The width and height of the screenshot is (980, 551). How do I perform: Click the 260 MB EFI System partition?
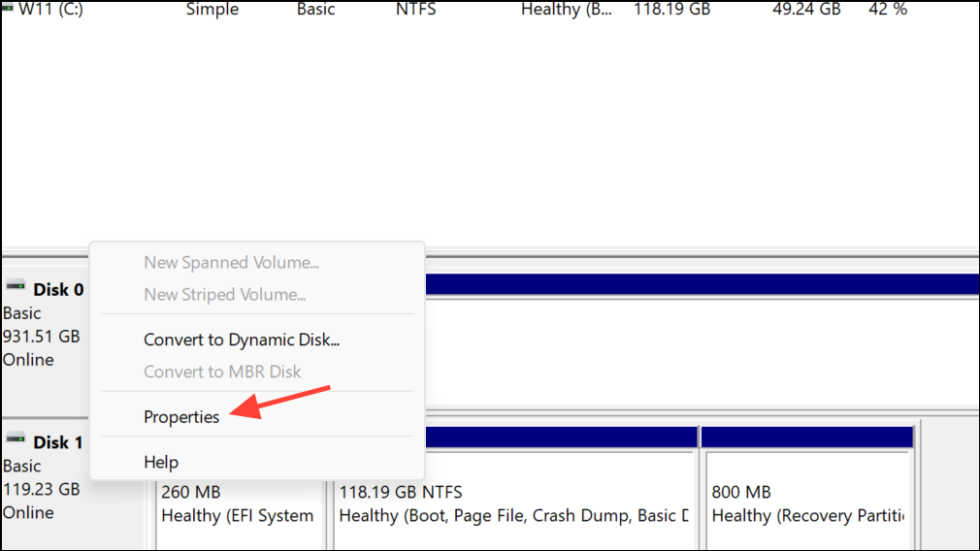240,515
